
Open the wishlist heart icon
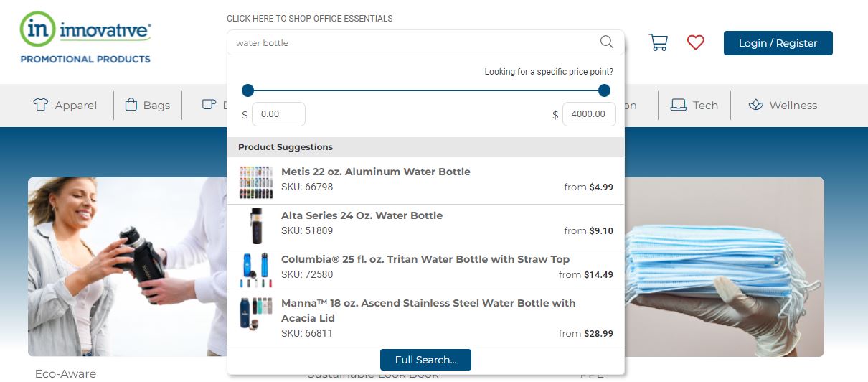[x=695, y=42]
